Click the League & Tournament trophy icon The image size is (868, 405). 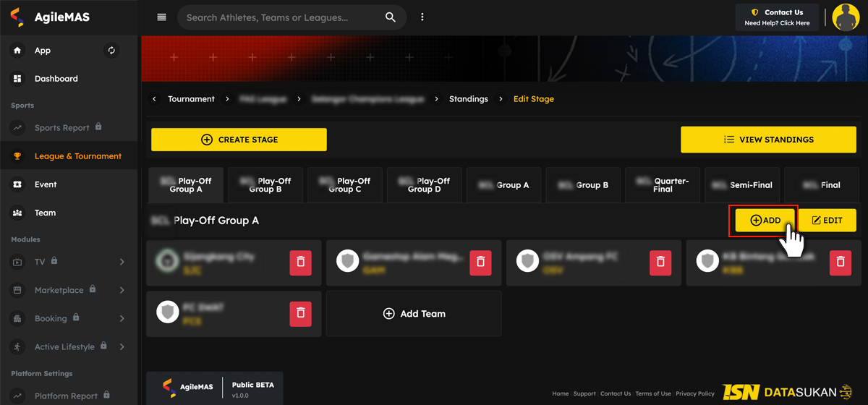pyautogui.click(x=17, y=156)
